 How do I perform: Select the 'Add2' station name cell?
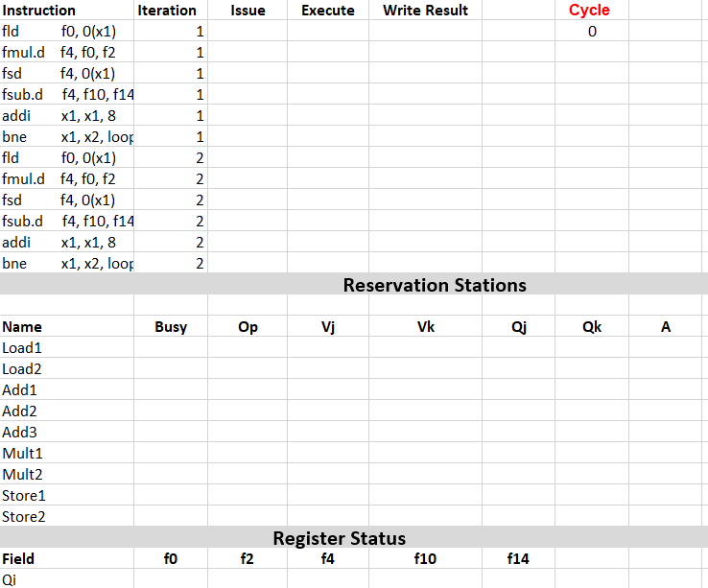67,411
